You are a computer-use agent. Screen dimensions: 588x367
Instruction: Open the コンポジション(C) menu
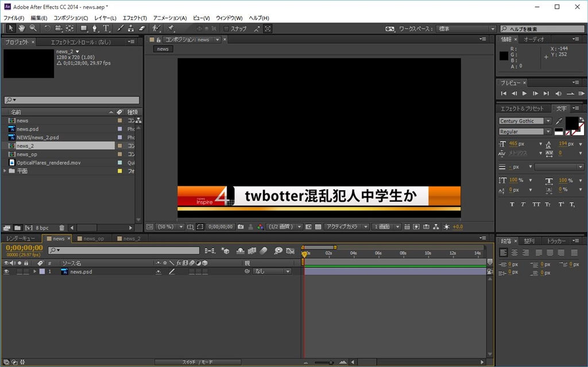(x=71, y=18)
